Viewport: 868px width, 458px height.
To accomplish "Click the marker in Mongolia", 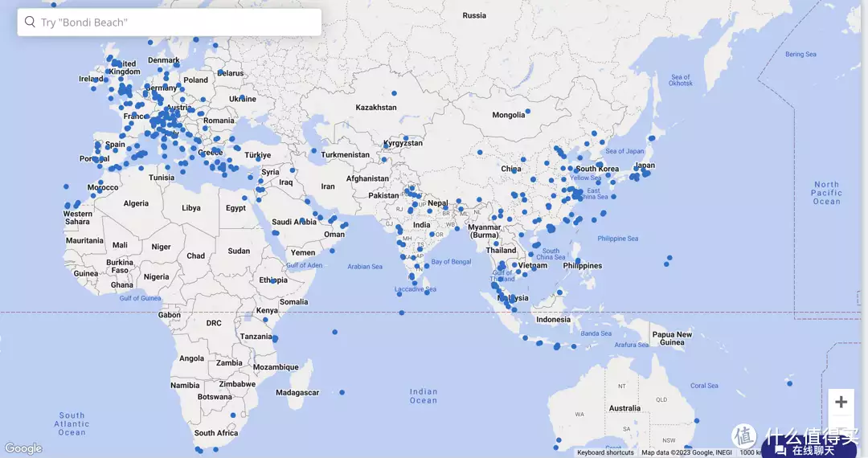I will click(x=528, y=111).
